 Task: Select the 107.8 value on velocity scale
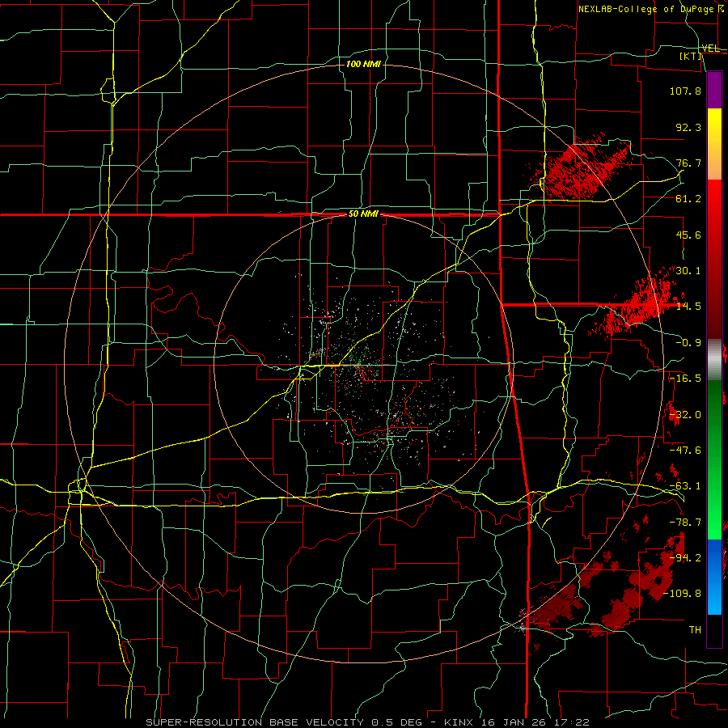pyautogui.click(x=685, y=91)
